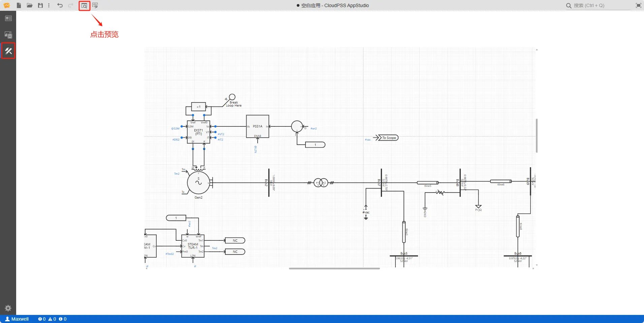Viewport: 644px width, 323px height.
Task: Click the @S2M signal label
Action: (x=175, y=128)
